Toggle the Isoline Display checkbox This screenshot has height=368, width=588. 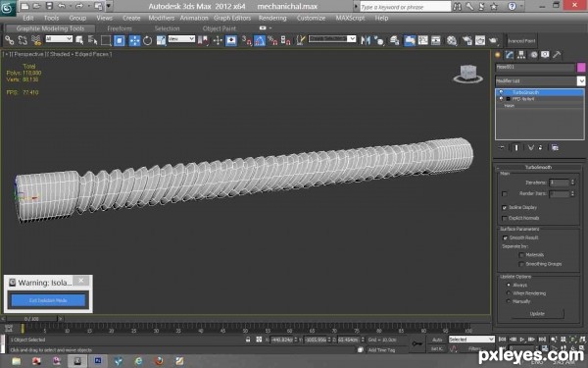[505, 208]
